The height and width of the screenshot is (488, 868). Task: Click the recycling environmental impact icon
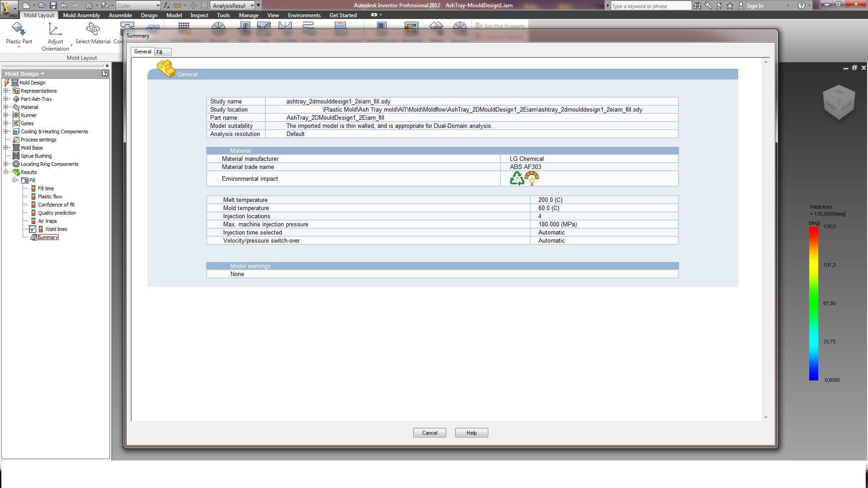[516, 178]
